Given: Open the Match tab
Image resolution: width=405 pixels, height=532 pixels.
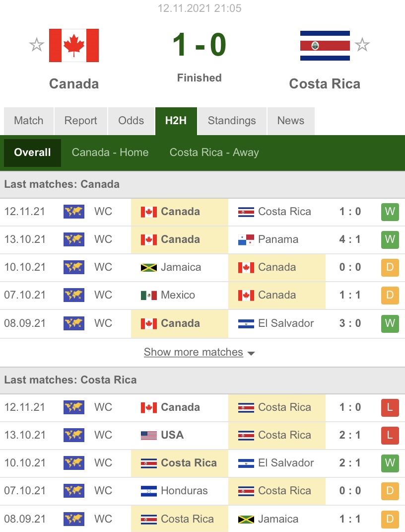Looking at the screenshot, I should point(29,121).
